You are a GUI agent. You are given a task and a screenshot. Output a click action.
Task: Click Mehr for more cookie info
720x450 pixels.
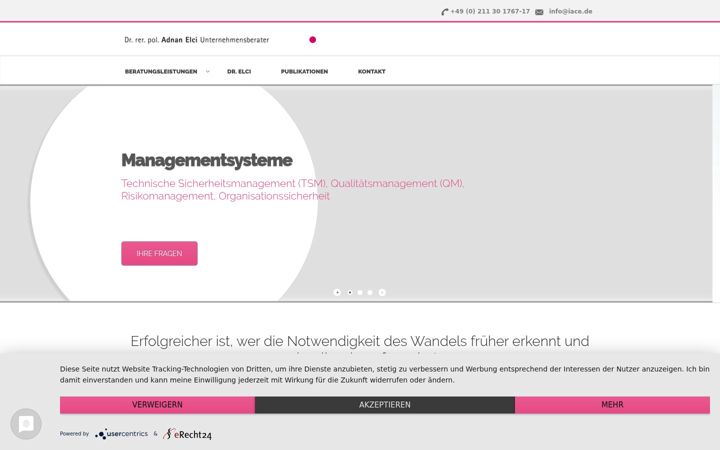613,405
